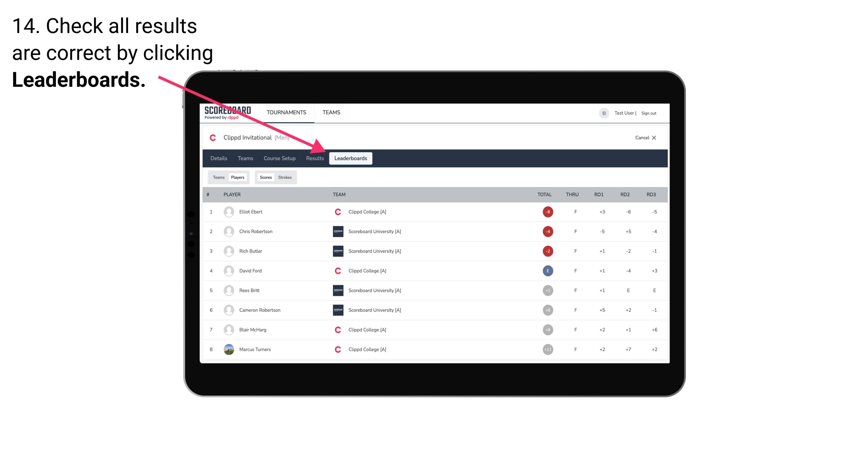This screenshot has width=868, height=467.
Task: Select the Details tab
Action: [218, 159]
